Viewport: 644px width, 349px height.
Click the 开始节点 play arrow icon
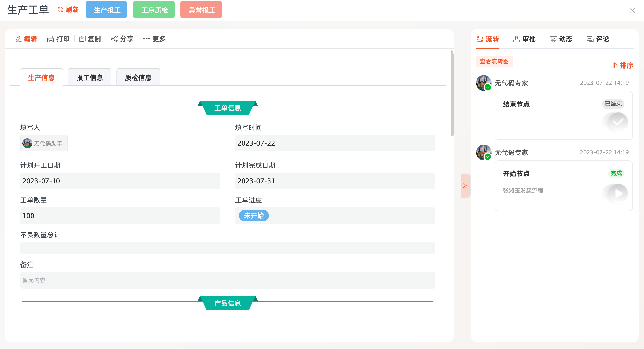(x=618, y=193)
